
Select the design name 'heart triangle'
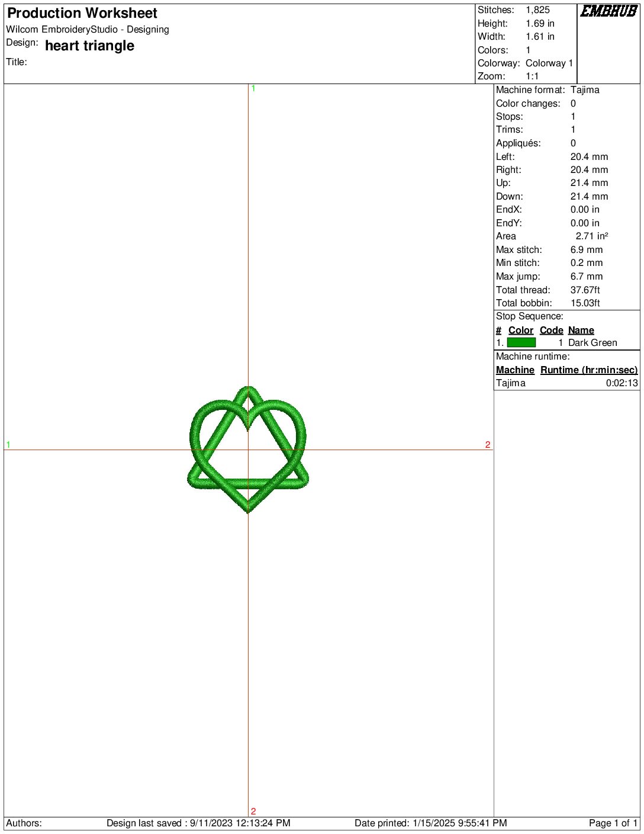point(89,46)
